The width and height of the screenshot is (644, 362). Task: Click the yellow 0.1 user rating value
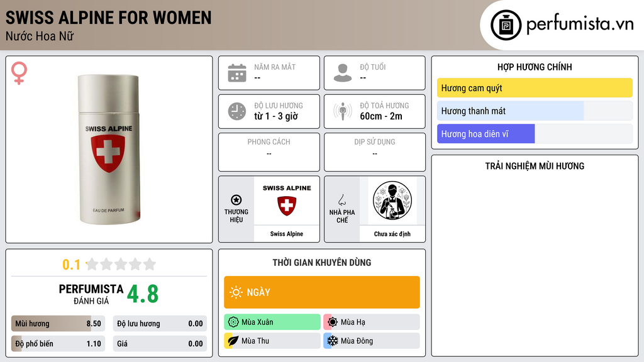coord(72,265)
